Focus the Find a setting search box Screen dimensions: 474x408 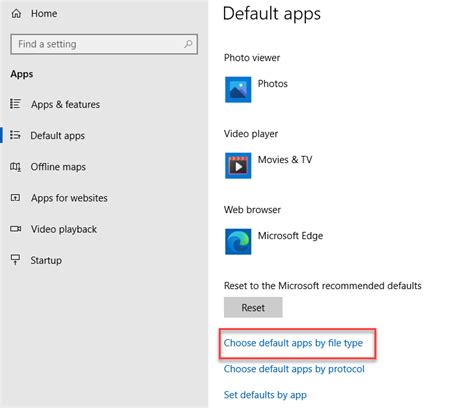(104, 44)
